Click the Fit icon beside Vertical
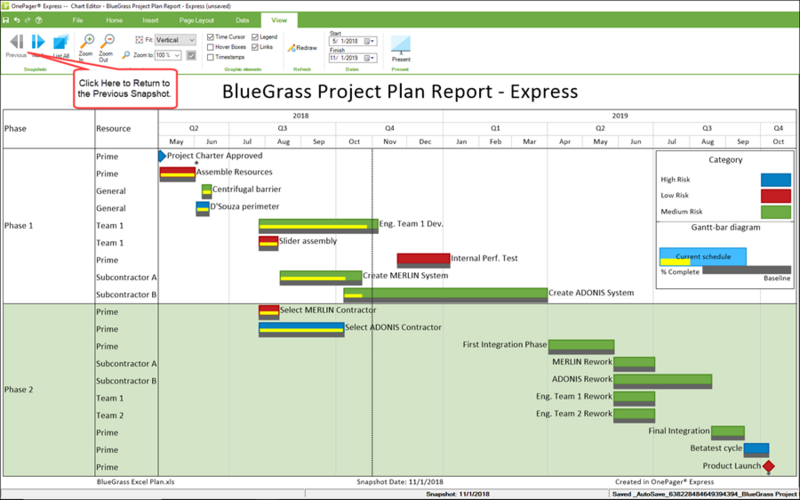The width and height of the screenshot is (800, 500). click(x=139, y=40)
